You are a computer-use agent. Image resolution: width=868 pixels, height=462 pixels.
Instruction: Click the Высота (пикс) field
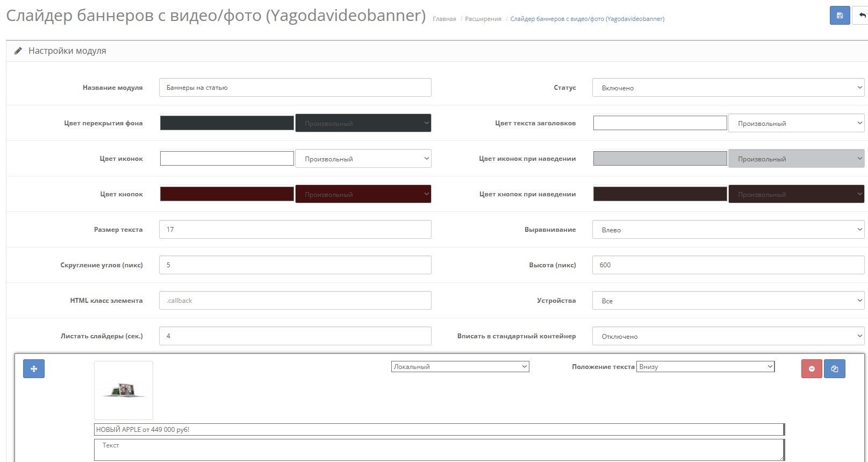pos(728,265)
